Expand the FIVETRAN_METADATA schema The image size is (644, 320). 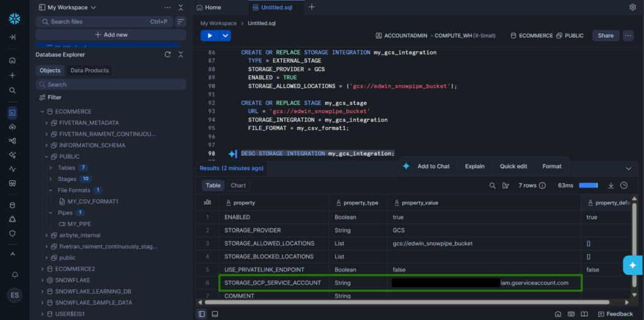[47, 123]
